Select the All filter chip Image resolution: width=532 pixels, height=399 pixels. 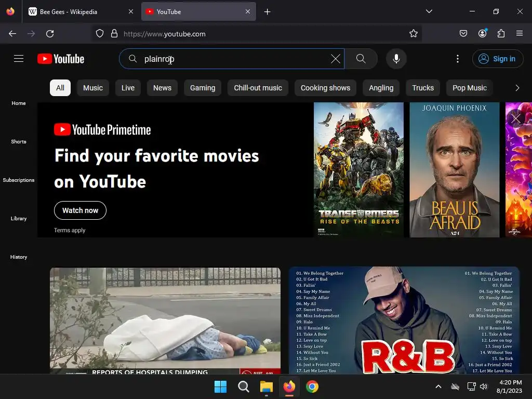(x=60, y=88)
